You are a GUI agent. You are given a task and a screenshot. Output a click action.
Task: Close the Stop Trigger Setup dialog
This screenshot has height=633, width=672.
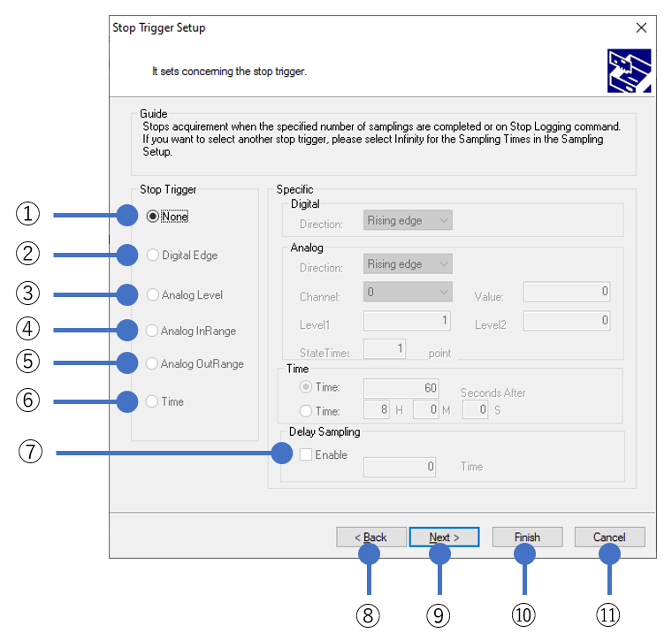(x=641, y=27)
